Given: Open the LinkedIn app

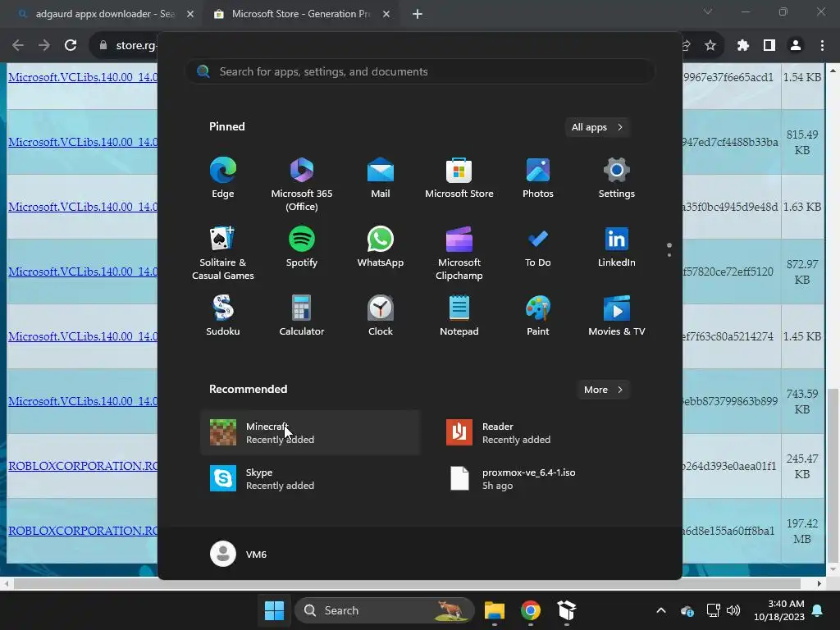Looking at the screenshot, I should (x=617, y=247).
